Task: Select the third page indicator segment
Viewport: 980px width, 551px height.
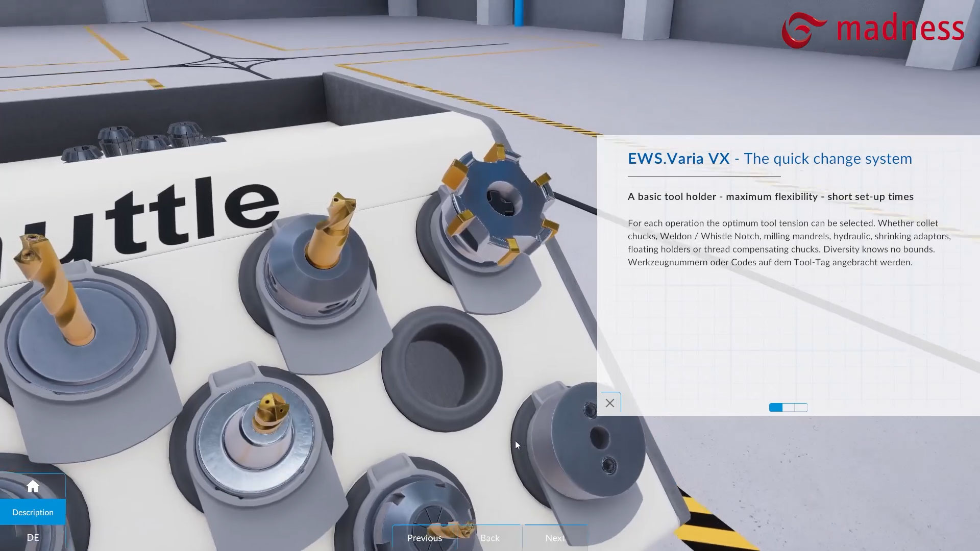Action: 801,407
